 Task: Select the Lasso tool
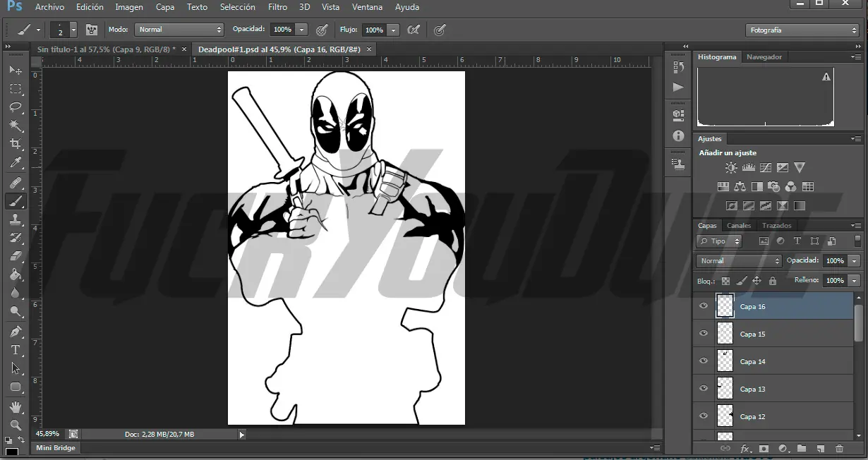(x=16, y=107)
